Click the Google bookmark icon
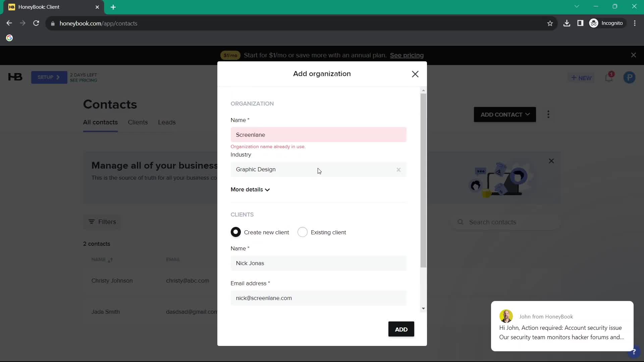Screen dimensions: 644x362 point(9,38)
